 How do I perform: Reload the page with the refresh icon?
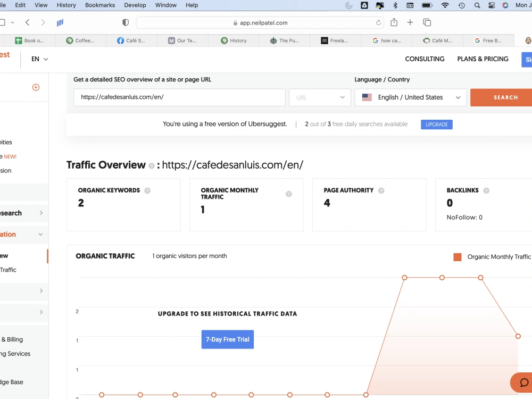coord(378,23)
